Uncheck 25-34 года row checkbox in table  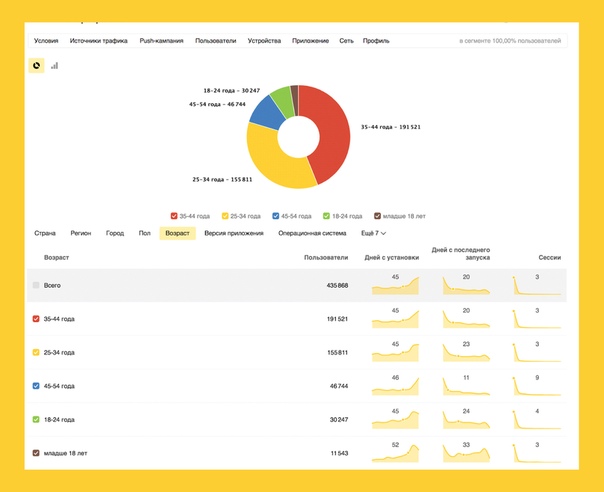tap(36, 352)
